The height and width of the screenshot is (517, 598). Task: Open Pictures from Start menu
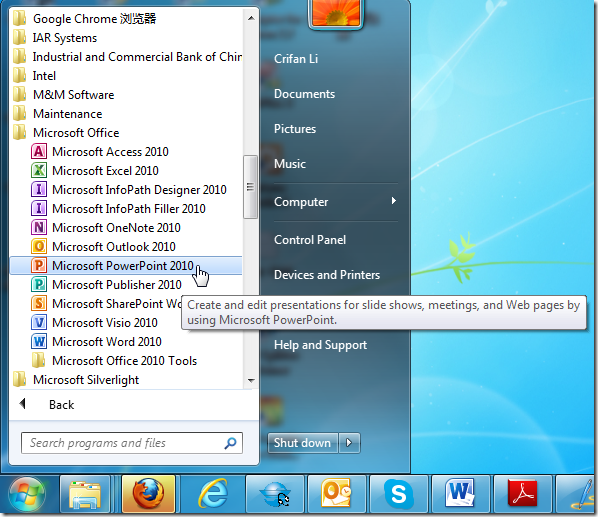pyautogui.click(x=295, y=129)
